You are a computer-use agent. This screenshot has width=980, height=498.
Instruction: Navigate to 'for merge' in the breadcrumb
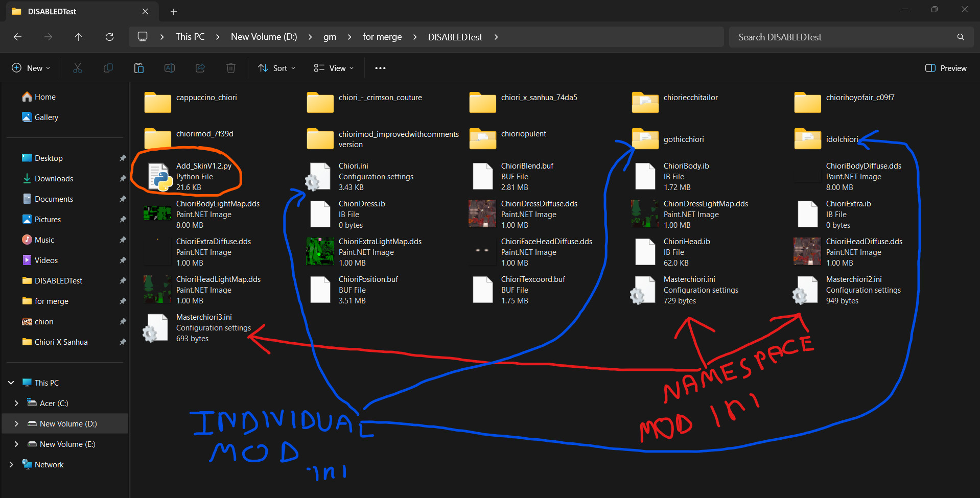tap(382, 37)
